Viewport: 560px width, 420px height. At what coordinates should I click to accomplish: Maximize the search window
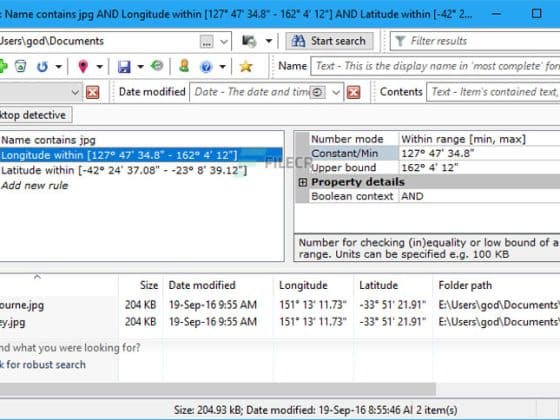coord(536,14)
